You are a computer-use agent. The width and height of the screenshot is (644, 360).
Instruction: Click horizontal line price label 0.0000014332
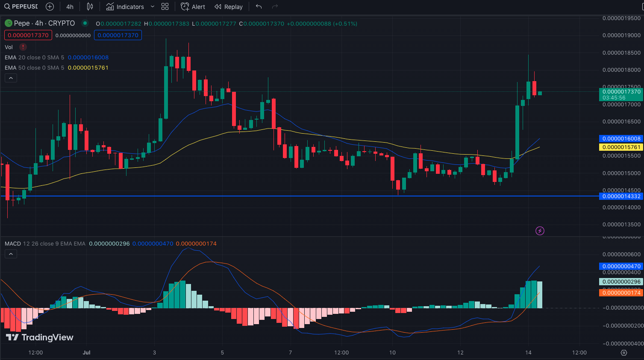tap(621, 196)
